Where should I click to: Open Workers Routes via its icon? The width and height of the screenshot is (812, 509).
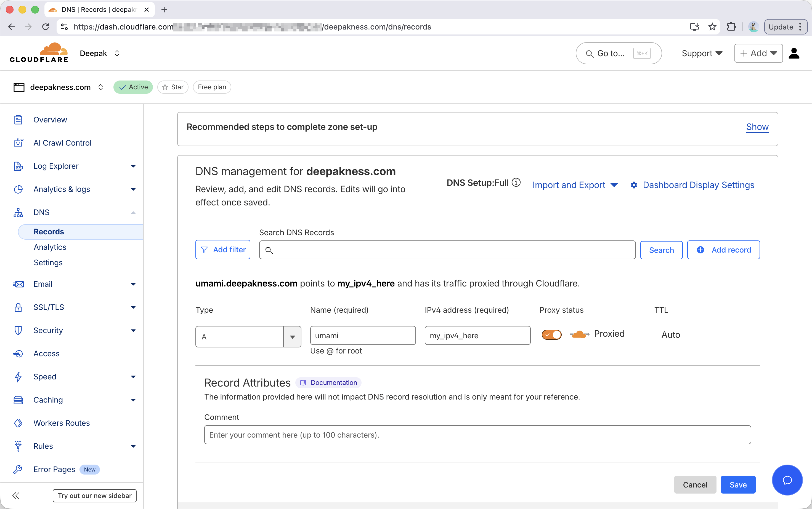pos(18,423)
